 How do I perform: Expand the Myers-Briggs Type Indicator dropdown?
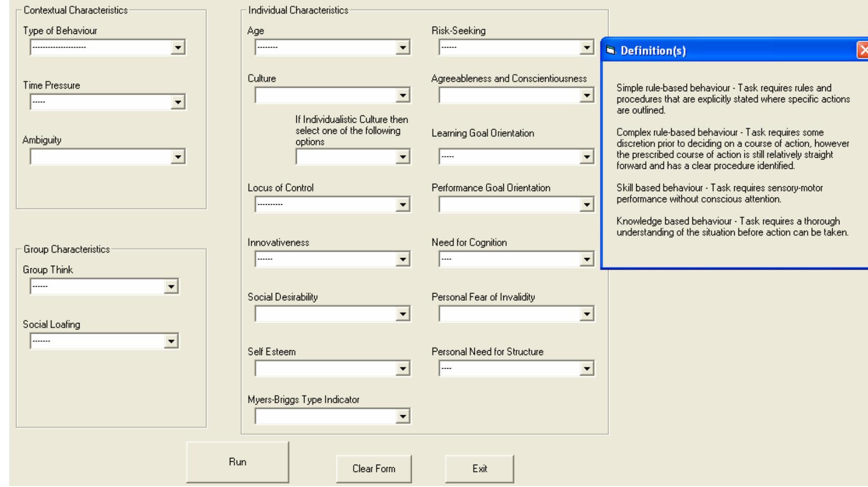click(402, 416)
